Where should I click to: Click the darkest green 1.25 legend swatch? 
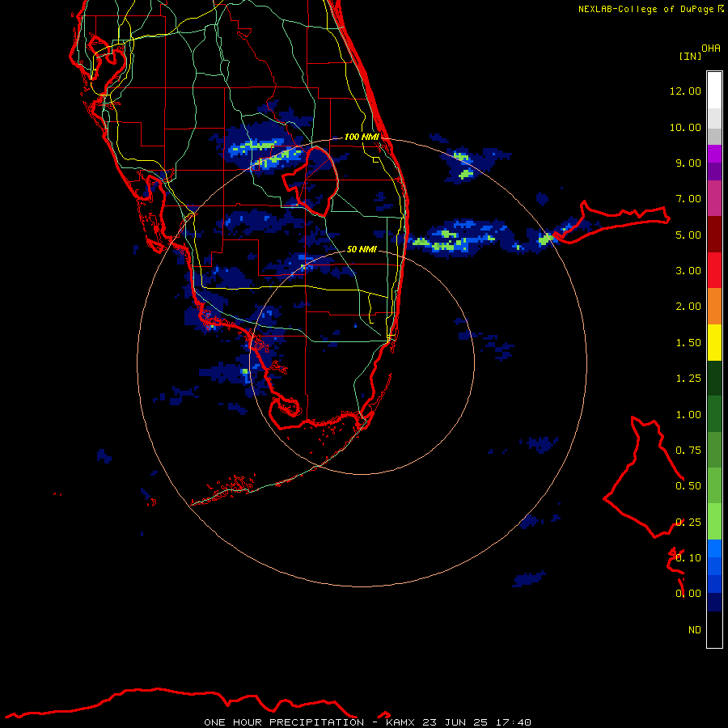pos(714,379)
